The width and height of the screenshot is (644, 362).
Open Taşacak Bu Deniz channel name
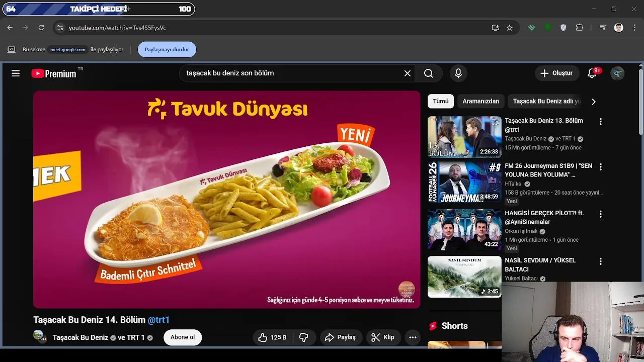pos(80,337)
